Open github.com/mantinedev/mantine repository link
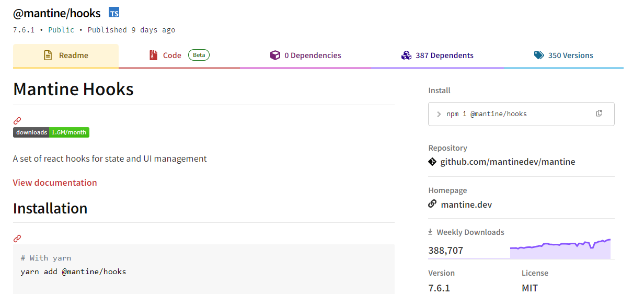The image size is (644, 294). point(508,162)
